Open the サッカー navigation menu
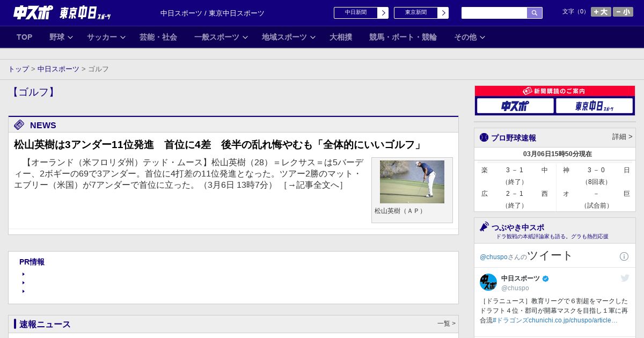The image size is (644, 338). click(x=102, y=37)
